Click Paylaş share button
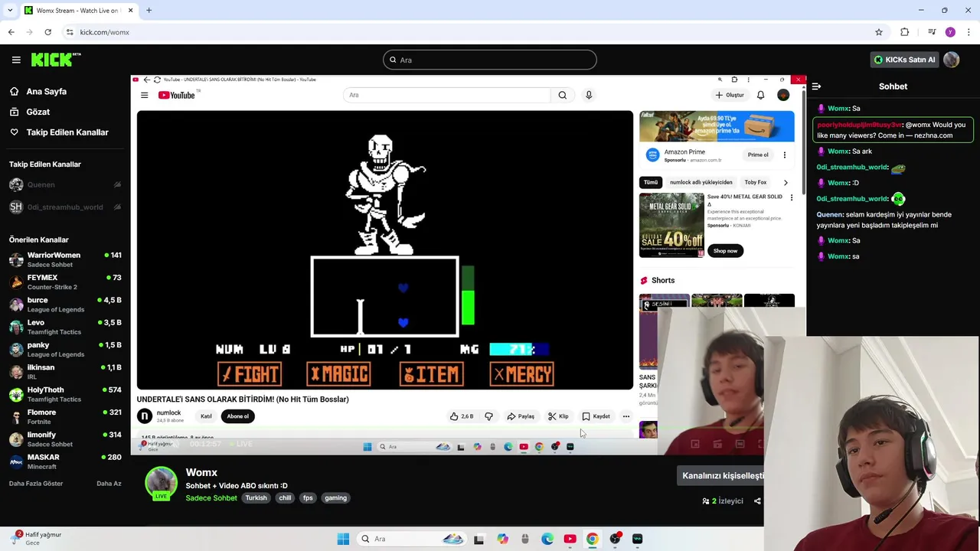Viewport: 980px width, 551px height. (x=521, y=416)
